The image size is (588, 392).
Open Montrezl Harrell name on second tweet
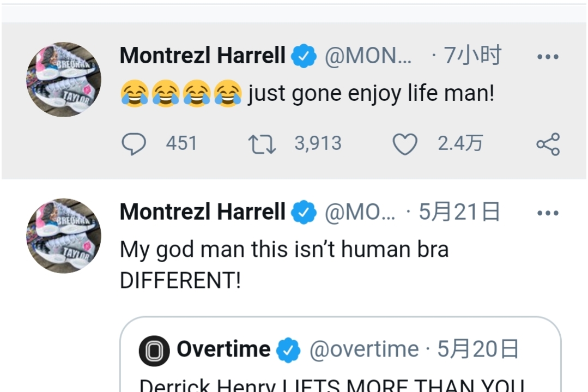point(202,212)
